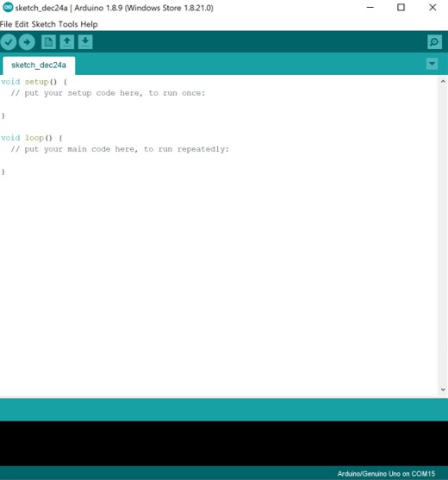Open the Tools menu

tap(68, 24)
